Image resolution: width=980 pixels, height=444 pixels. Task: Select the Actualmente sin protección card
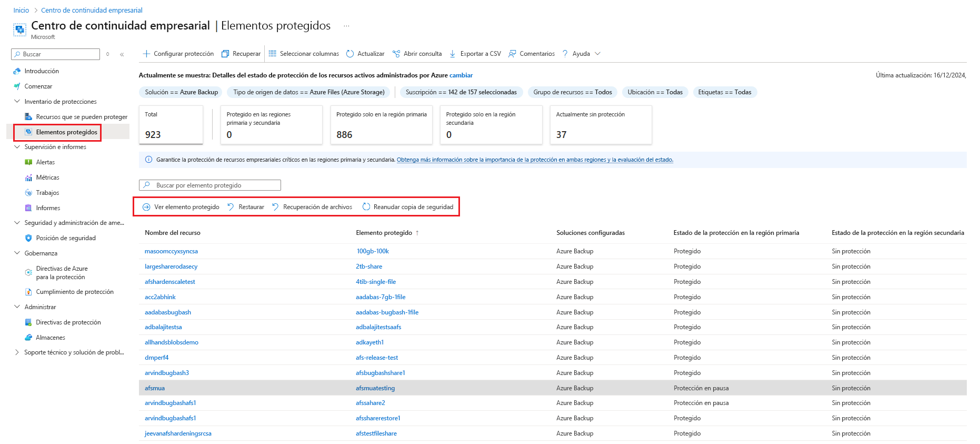click(x=601, y=124)
